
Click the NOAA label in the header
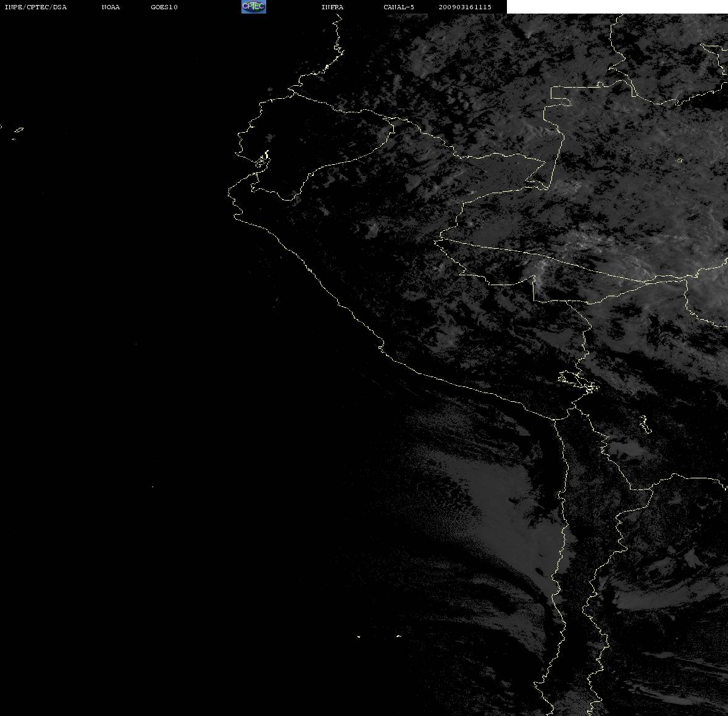pyautogui.click(x=111, y=7)
